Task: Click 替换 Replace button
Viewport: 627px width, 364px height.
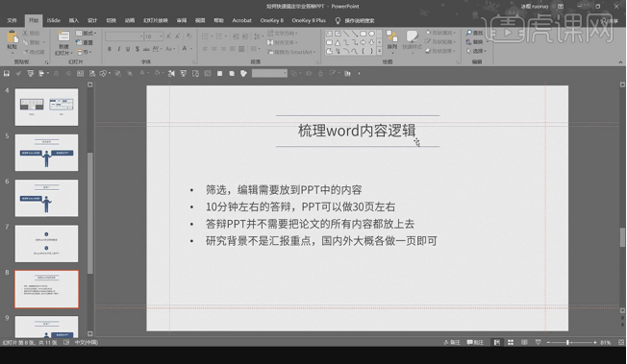Action: [x=474, y=42]
